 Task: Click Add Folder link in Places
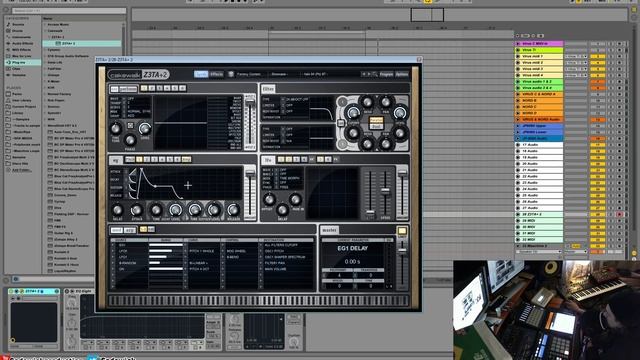[x=22, y=170]
